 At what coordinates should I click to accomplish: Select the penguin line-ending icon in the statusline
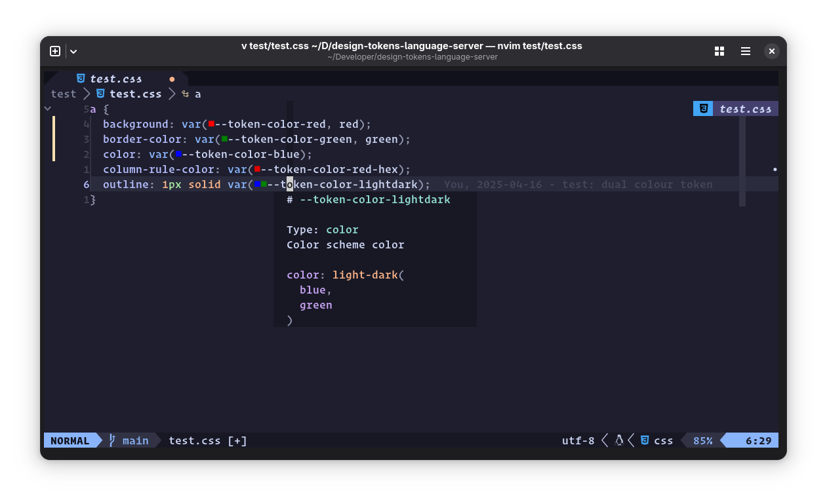point(619,440)
